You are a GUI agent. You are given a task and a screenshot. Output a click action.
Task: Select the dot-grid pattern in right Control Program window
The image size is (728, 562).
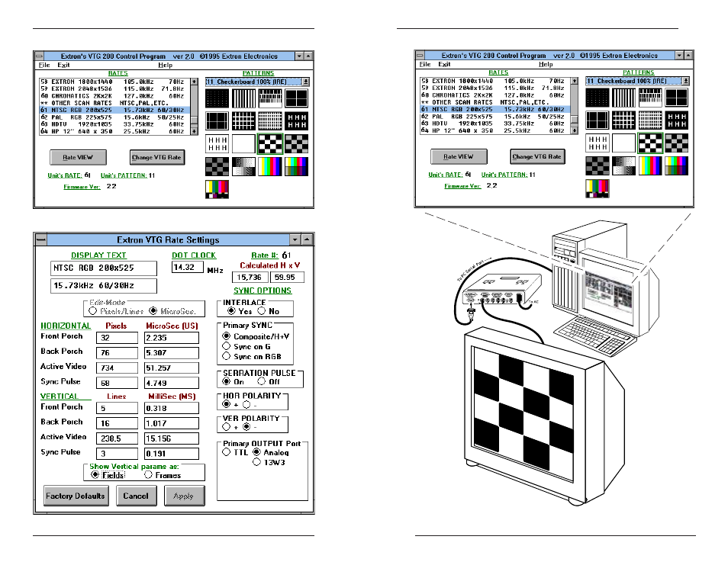tap(597, 98)
